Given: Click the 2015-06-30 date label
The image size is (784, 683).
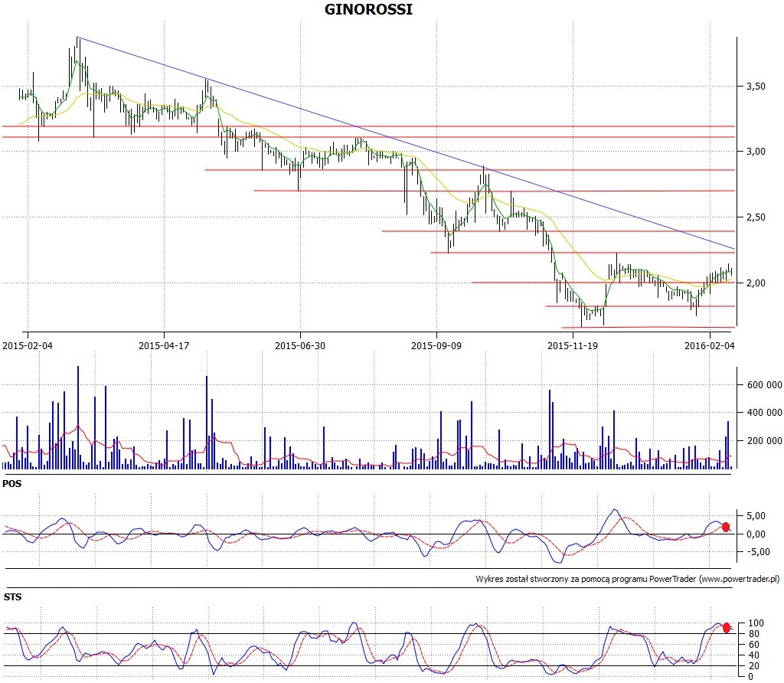Looking at the screenshot, I should pos(300,345).
